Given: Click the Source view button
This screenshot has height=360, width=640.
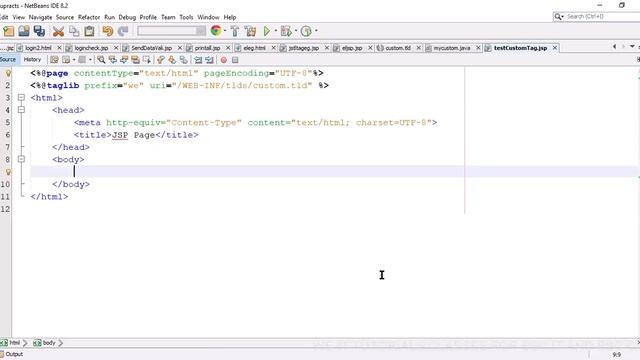Looking at the screenshot, I should coord(8,60).
